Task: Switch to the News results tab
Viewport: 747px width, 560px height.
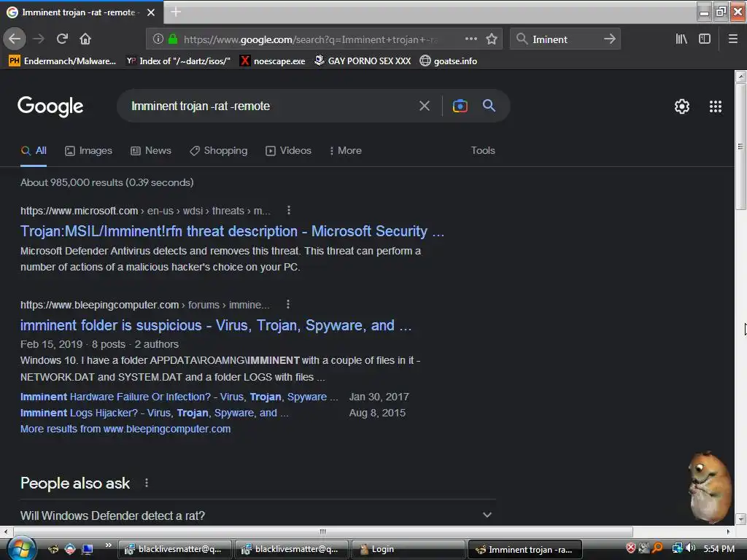Action: tap(151, 150)
